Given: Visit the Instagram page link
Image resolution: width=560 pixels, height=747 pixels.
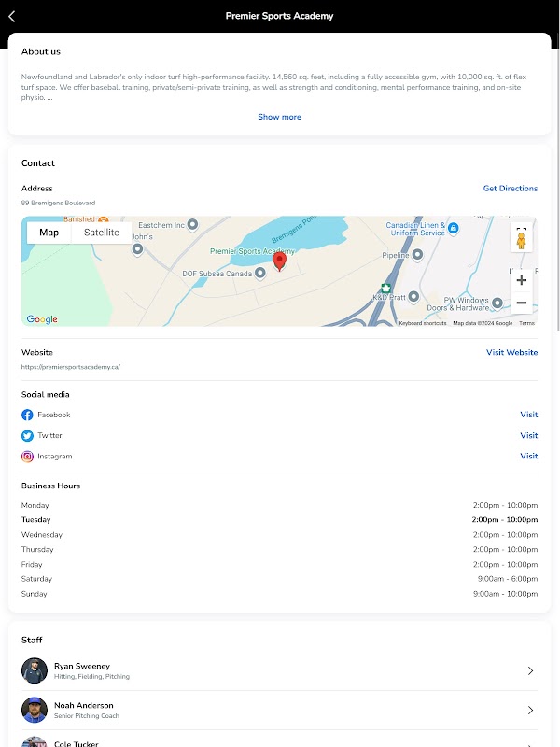Looking at the screenshot, I should tap(529, 456).
